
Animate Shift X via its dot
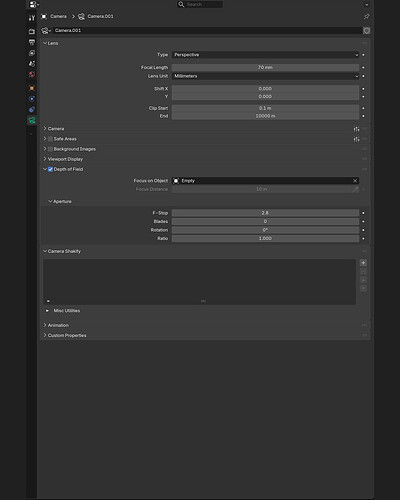click(x=363, y=89)
